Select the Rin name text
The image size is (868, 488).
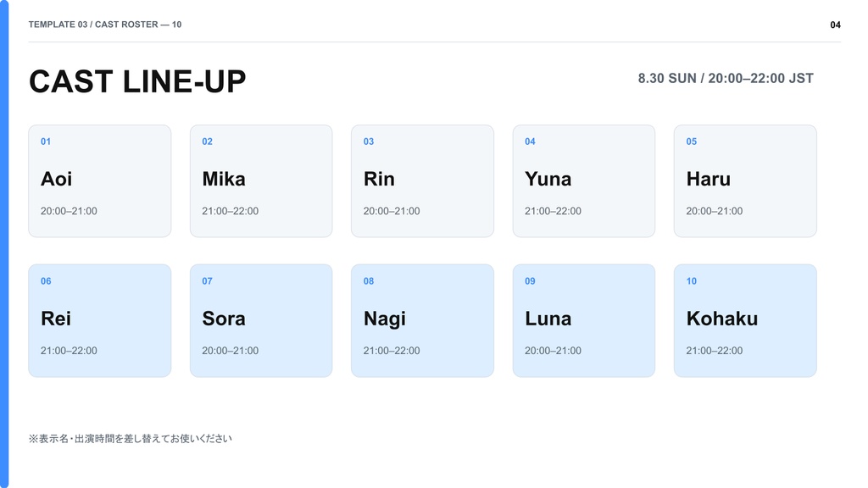click(379, 179)
